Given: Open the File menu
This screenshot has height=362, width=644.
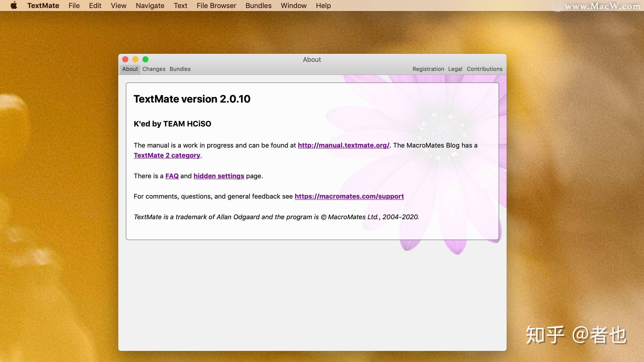Looking at the screenshot, I should point(74,6).
